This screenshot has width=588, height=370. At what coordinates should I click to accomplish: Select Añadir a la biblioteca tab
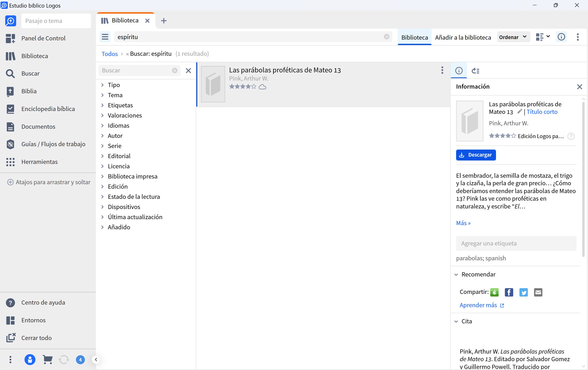coord(463,37)
